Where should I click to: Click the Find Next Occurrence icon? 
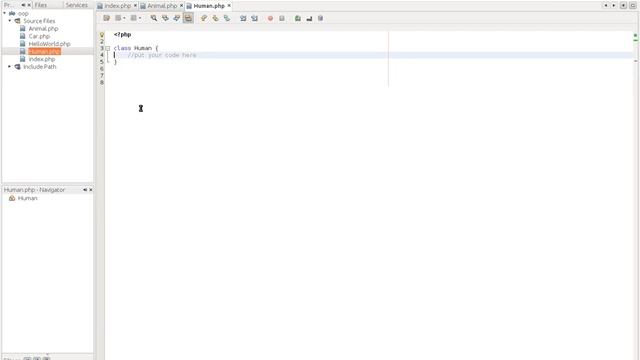177,18
